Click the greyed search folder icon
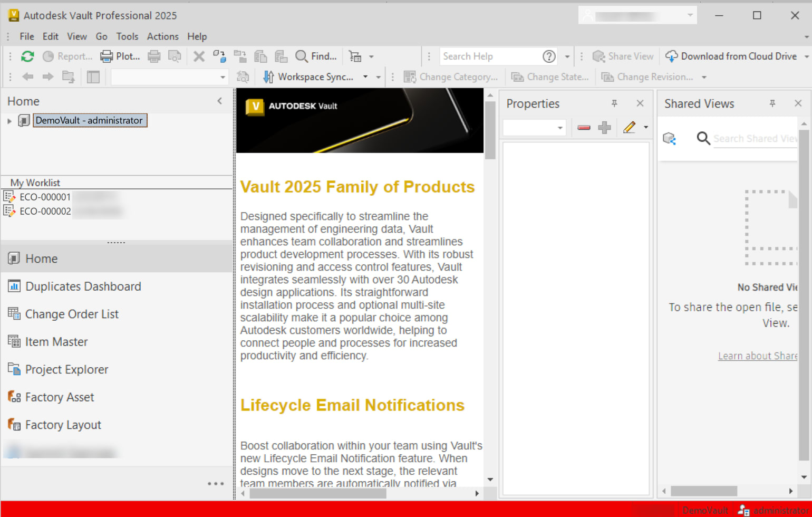 pyautogui.click(x=243, y=77)
